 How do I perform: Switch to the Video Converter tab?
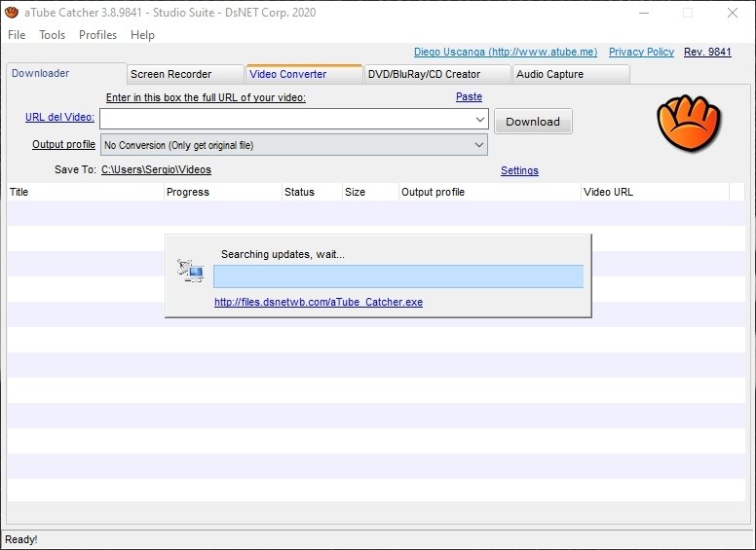pyautogui.click(x=304, y=74)
